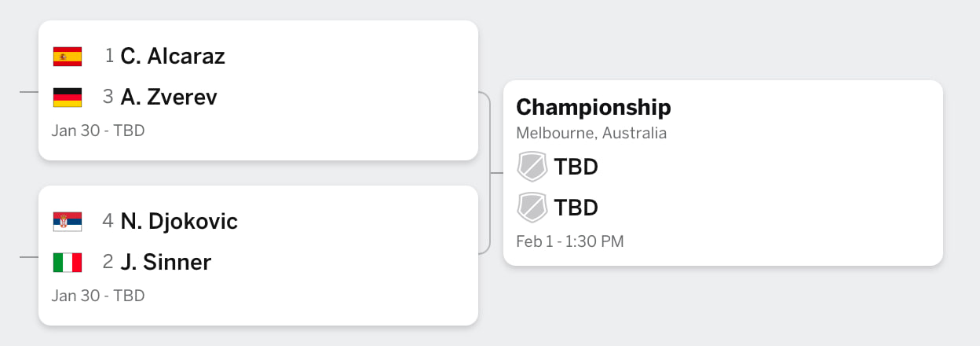Click seed number 3 beside Zverev

coord(108,98)
